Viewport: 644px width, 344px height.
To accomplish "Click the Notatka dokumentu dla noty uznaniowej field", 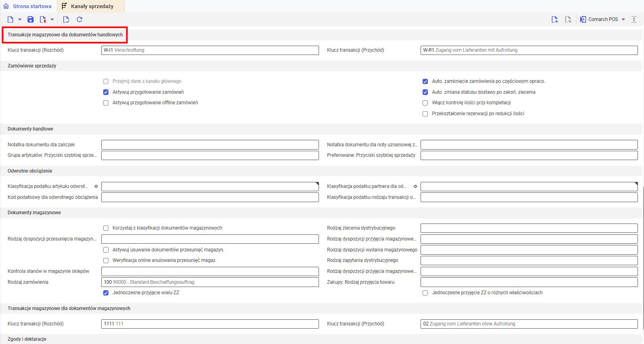I will coord(529,145).
